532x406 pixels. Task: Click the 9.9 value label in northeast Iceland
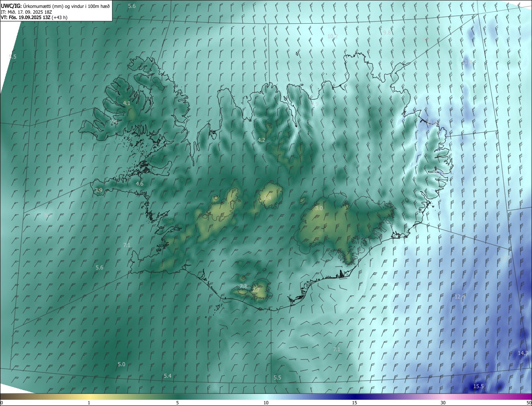click(x=315, y=104)
